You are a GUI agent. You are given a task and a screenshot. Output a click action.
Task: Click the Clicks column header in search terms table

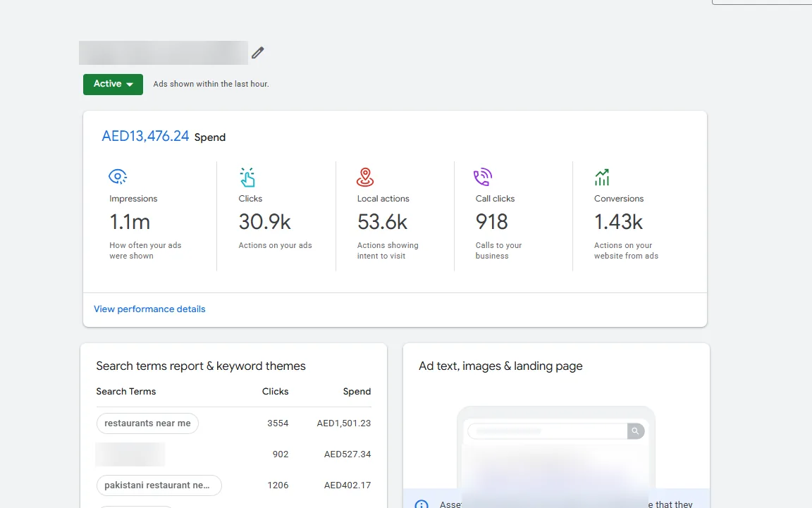[275, 392]
